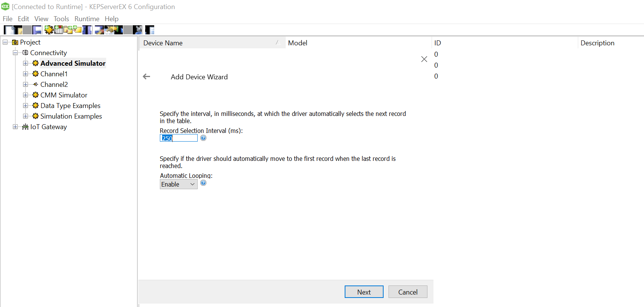Expand the Channel1 tree node
This screenshot has height=307, width=644.
(x=25, y=74)
